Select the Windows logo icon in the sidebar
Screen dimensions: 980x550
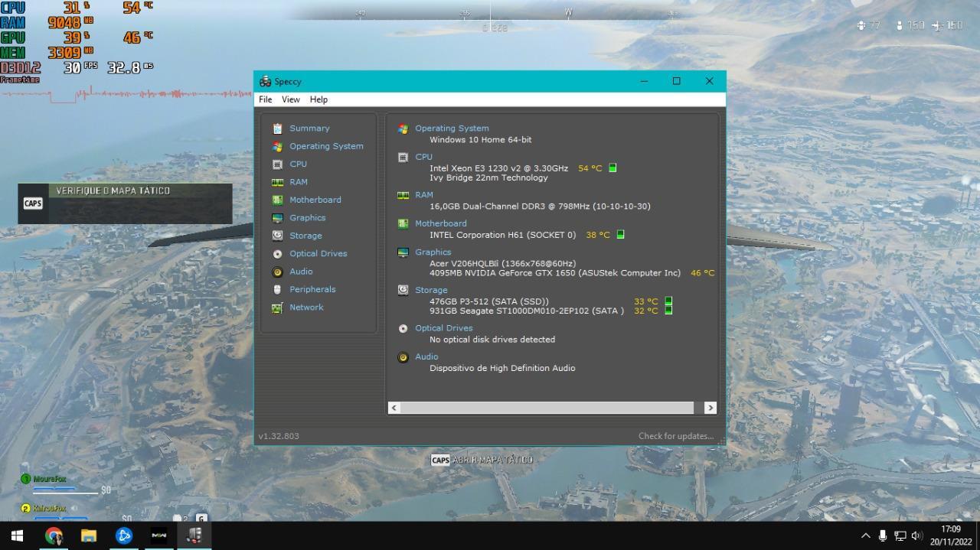277,146
